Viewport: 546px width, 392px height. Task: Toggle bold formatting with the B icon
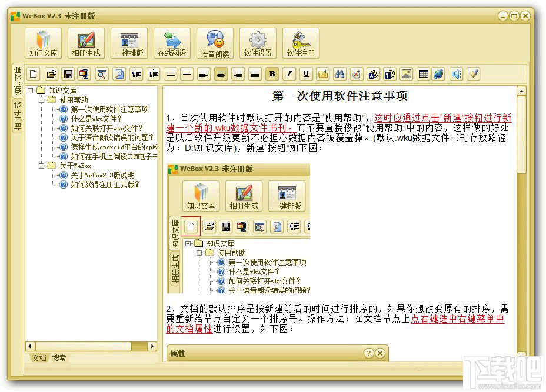(271, 73)
